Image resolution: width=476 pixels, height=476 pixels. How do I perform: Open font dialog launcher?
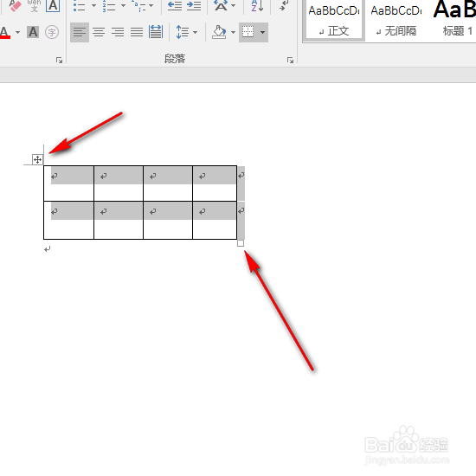click(x=59, y=60)
